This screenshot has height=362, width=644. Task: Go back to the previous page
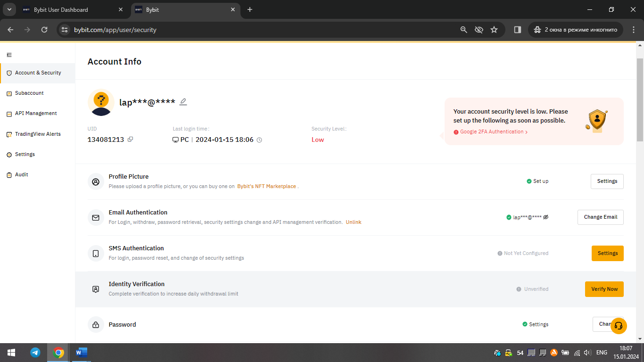pos(10,30)
